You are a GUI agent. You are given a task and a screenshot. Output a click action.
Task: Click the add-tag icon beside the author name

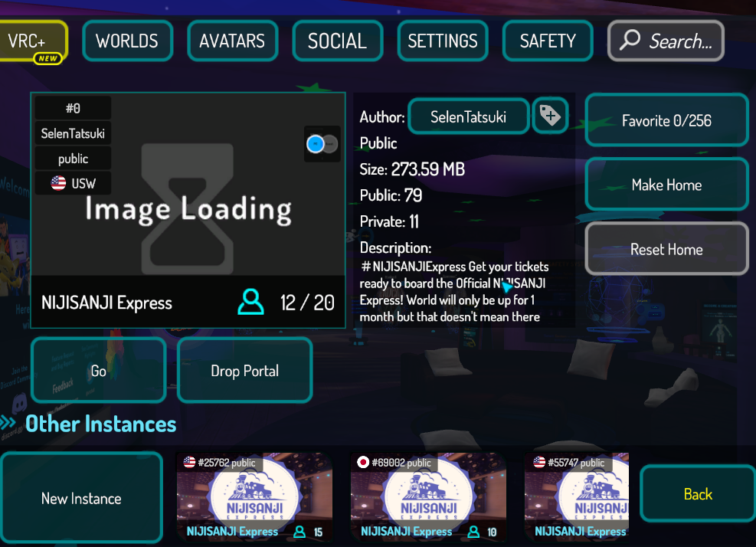pyautogui.click(x=550, y=116)
